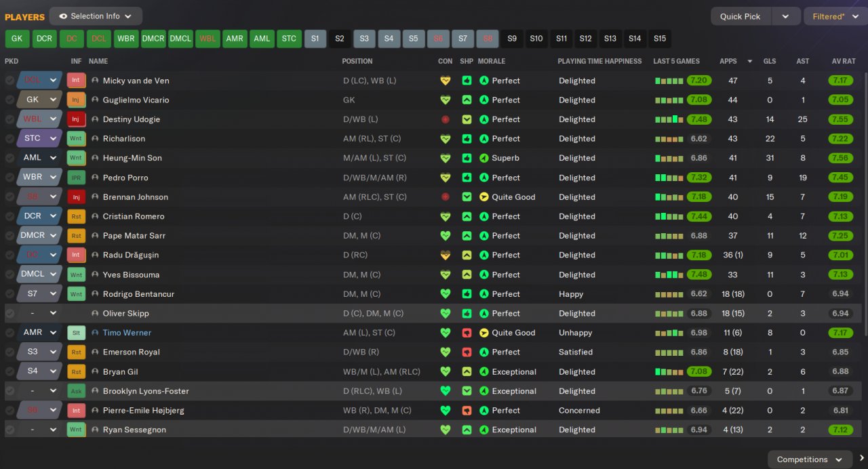
Task: Open the Filtered dropdown
Action: tap(835, 16)
